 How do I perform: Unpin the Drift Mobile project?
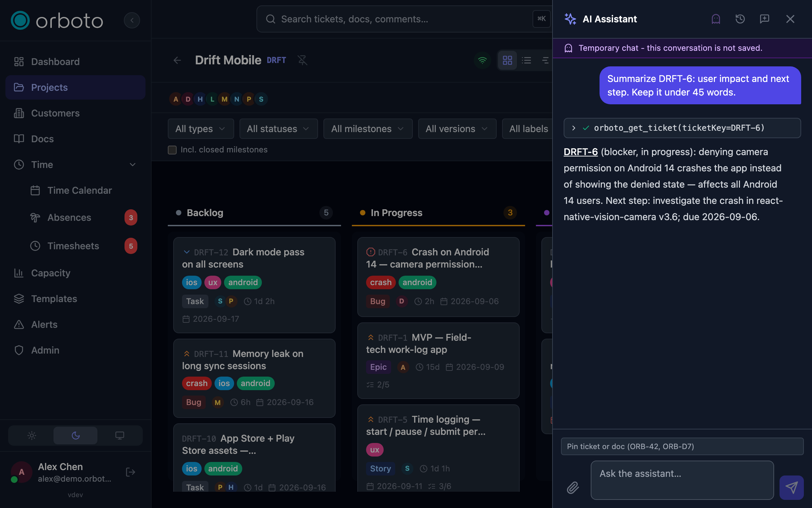click(x=302, y=60)
